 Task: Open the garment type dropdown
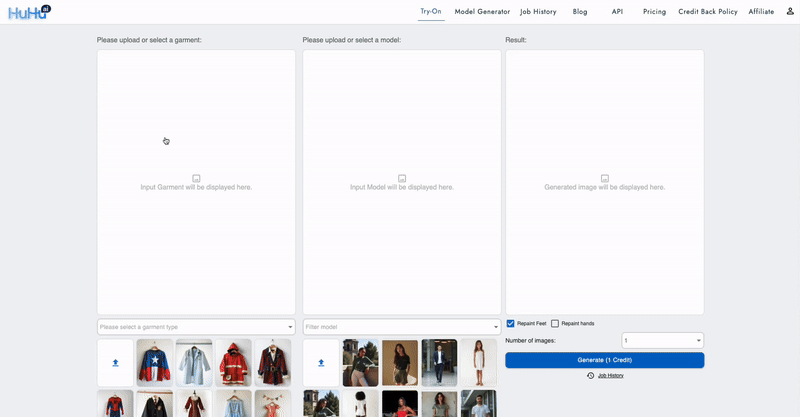196,327
